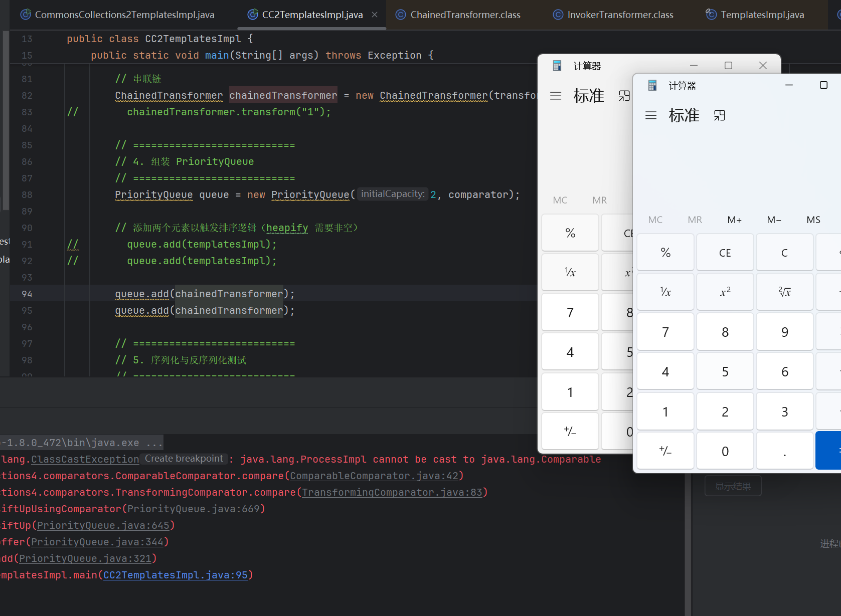The height and width of the screenshot is (616, 841).
Task: Click line 94 in the editor gutter
Action: pyautogui.click(x=27, y=294)
